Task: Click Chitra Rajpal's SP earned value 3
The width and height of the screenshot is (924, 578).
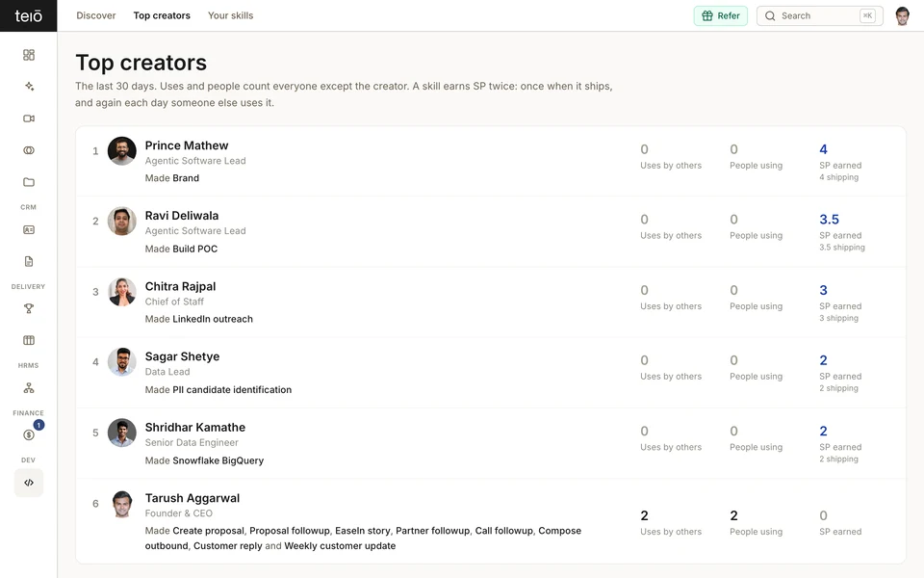Action: 823,290
